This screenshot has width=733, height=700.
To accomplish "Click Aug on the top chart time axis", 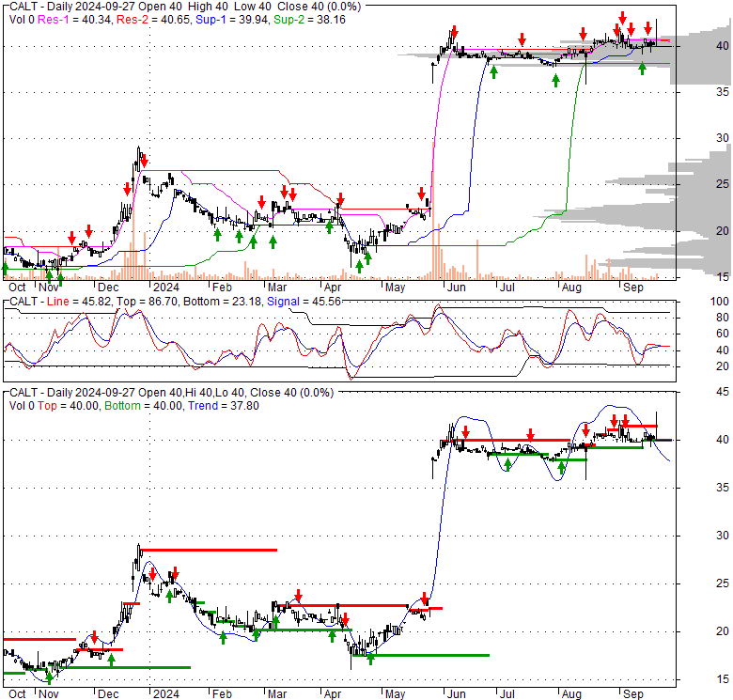I will click(x=571, y=288).
